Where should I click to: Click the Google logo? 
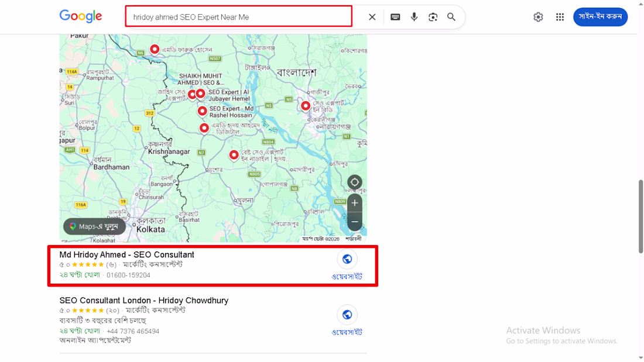(x=81, y=16)
